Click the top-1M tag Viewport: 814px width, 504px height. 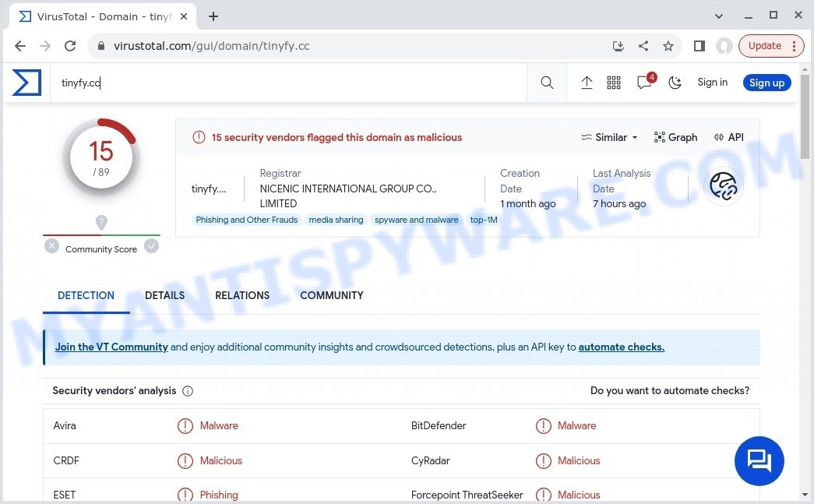[x=483, y=220]
